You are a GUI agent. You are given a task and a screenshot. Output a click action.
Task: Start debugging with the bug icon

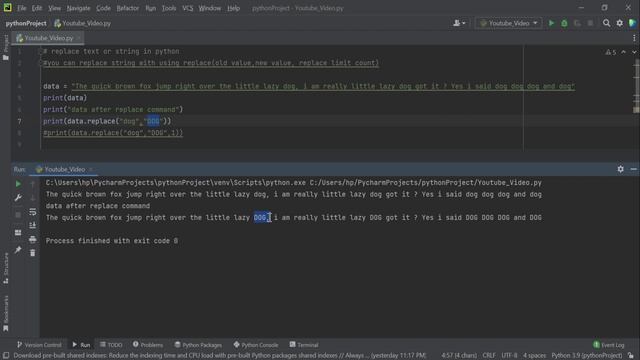click(x=564, y=23)
